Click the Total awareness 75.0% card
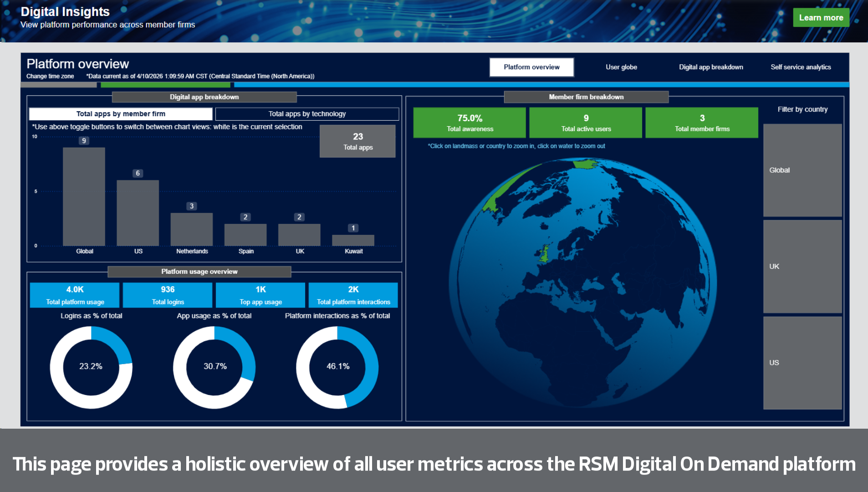This screenshot has width=868, height=492. click(470, 123)
